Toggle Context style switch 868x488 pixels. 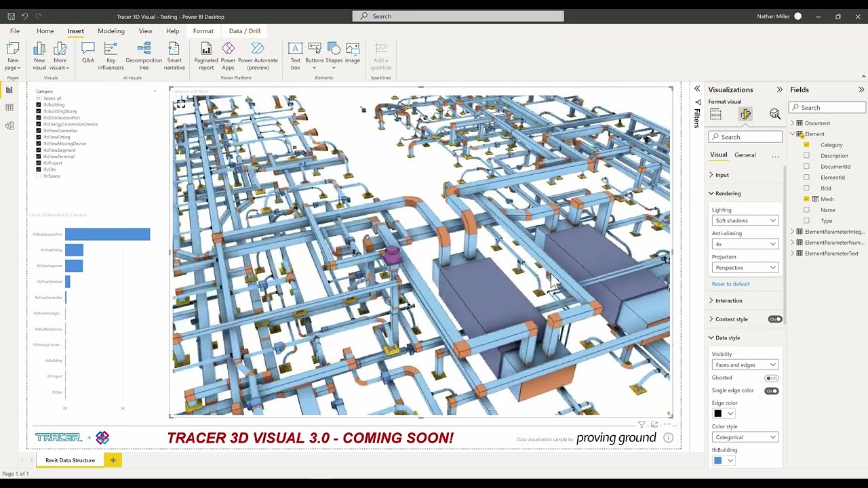(775, 319)
